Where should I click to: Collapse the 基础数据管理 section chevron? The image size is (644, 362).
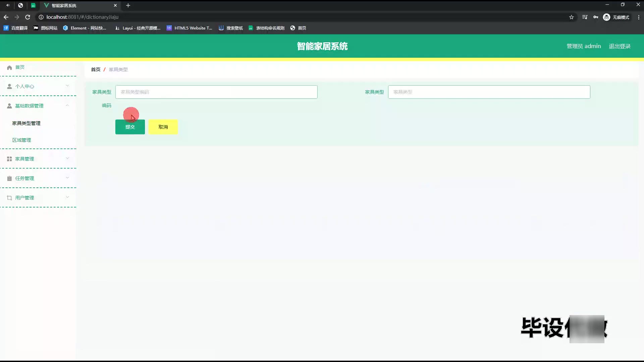tap(67, 105)
